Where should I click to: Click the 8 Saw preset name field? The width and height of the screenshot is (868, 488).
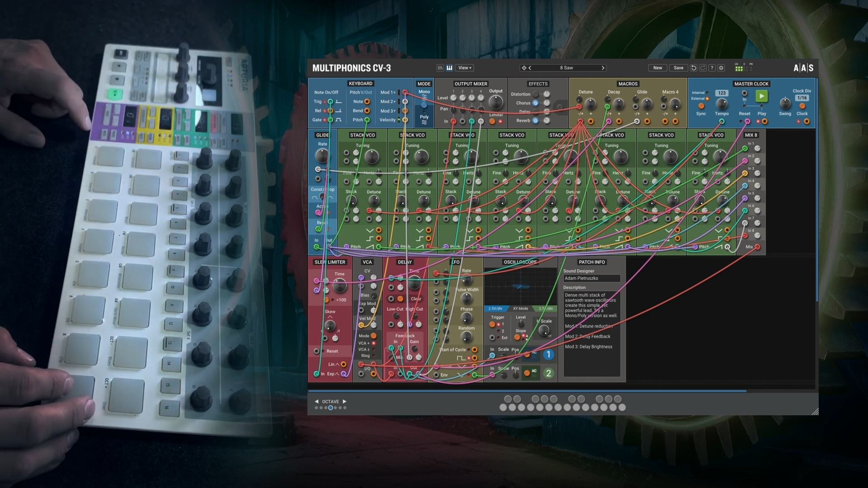coord(566,68)
